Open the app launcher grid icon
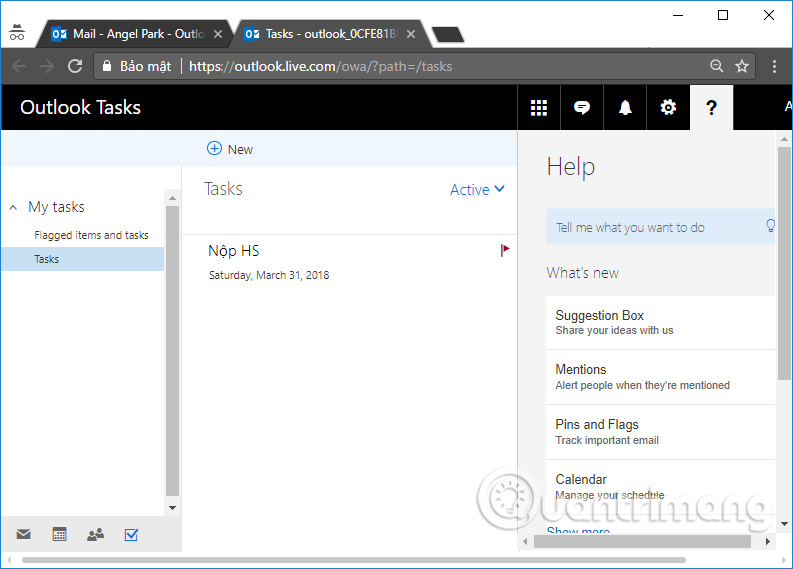This screenshot has width=793, height=569. click(539, 108)
